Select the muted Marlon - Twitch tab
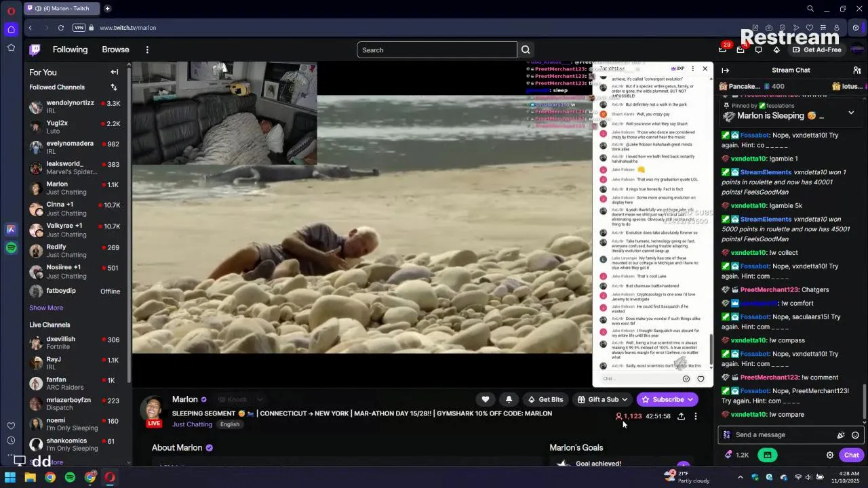 [x=62, y=8]
